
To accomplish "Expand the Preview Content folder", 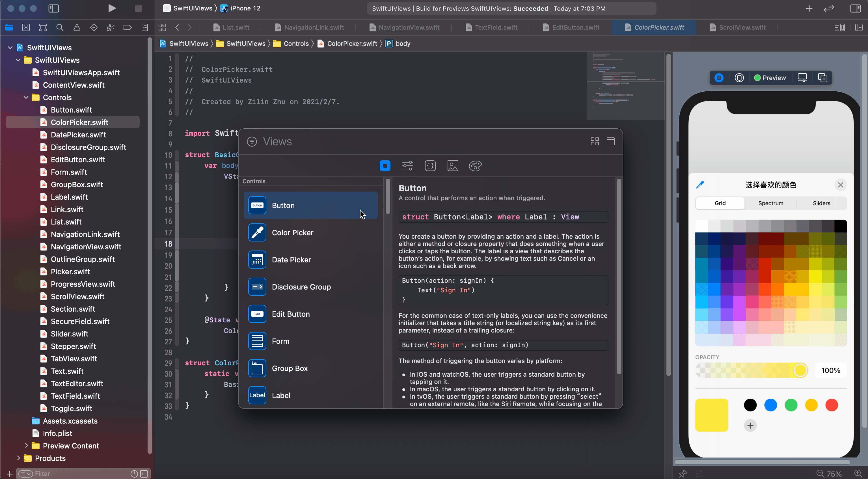I will pyautogui.click(x=26, y=446).
